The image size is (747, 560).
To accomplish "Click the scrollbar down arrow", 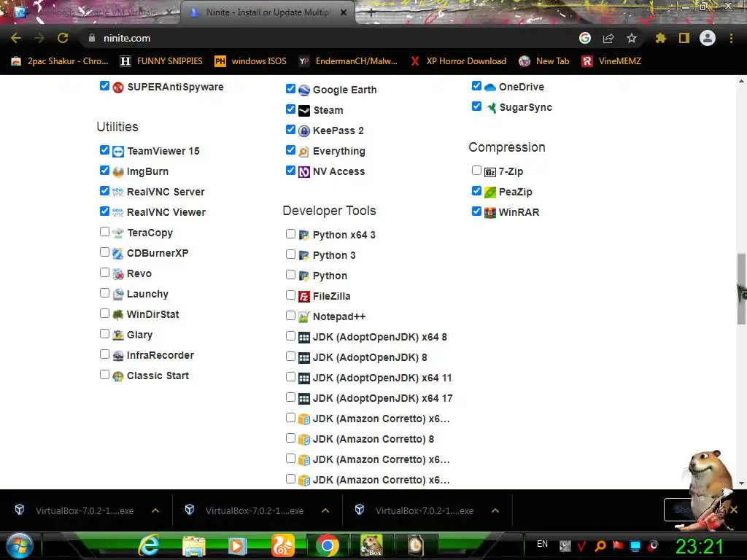I will click(741, 483).
